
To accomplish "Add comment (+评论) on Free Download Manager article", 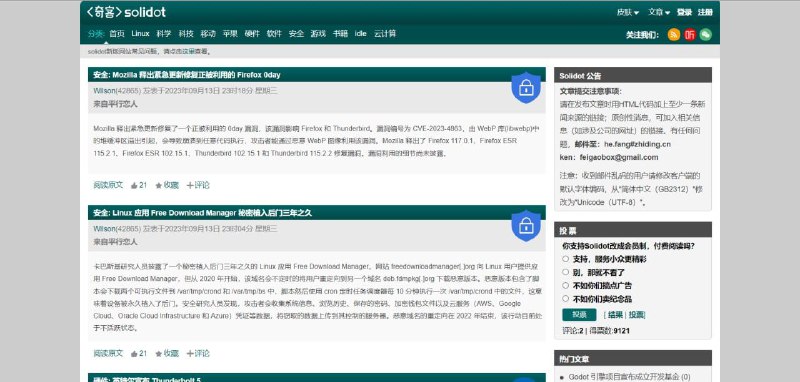I will (198, 353).
